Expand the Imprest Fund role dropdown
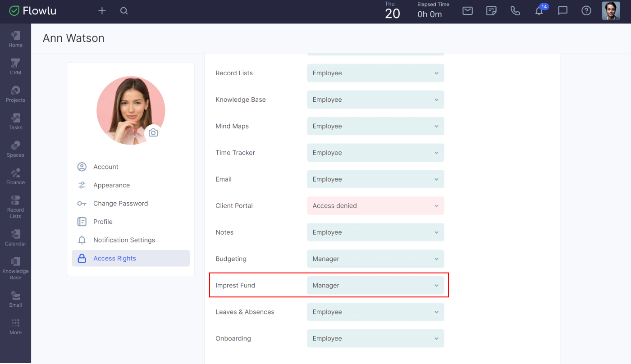The width and height of the screenshot is (631, 364). (375, 285)
